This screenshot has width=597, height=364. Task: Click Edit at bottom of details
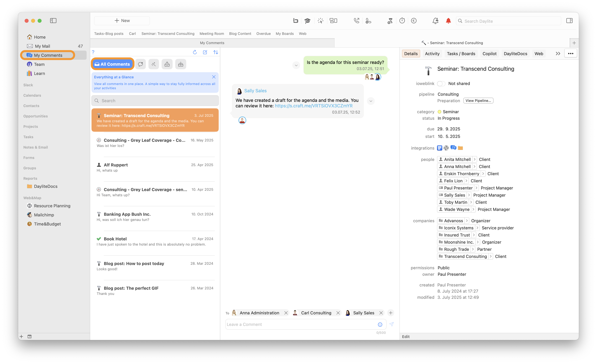406,337
